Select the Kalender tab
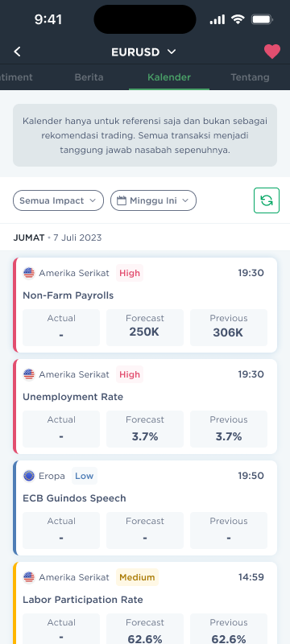This screenshot has height=644, width=290. point(169,77)
